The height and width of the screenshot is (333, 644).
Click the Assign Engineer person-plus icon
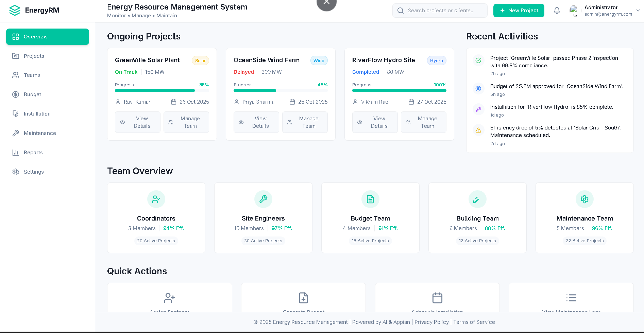(169, 298)
